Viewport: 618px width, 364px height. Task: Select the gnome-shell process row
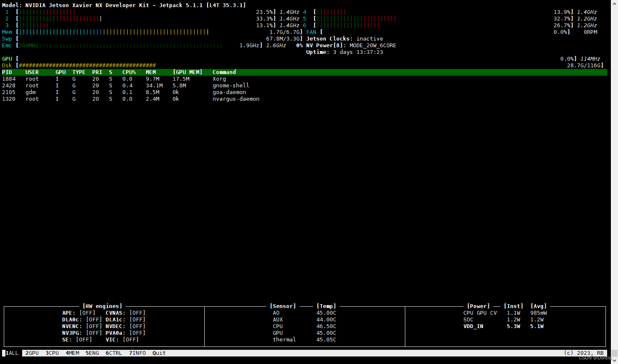[x=304, y=86]
